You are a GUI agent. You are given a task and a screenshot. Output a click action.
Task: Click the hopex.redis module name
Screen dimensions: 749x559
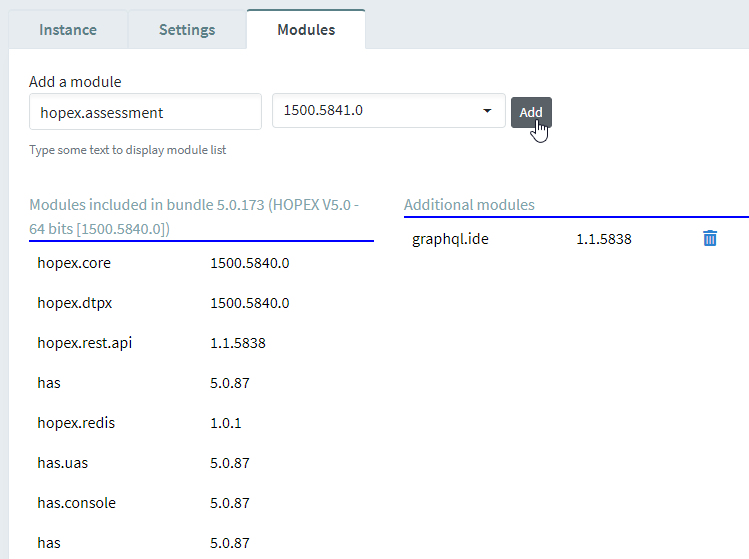(76, 423)
